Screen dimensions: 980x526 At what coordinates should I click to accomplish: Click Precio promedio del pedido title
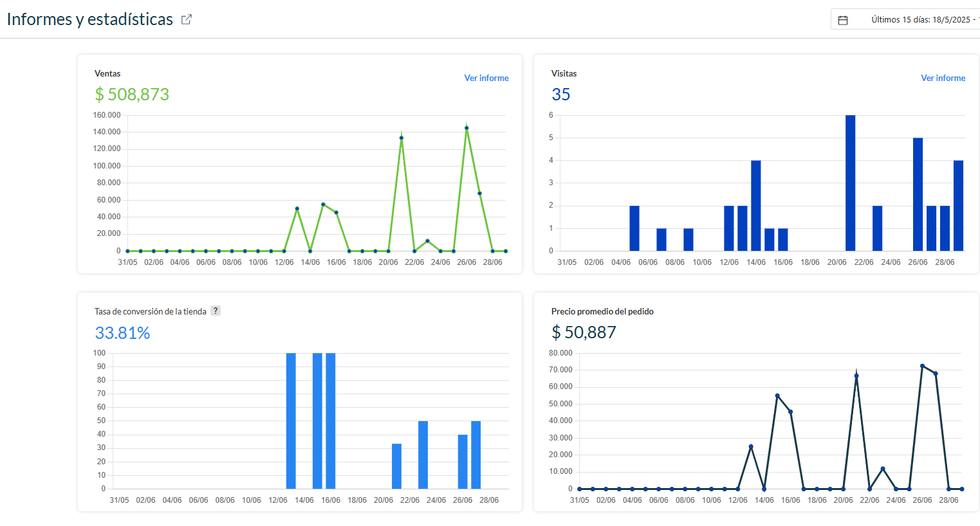[x=602, y=311]
